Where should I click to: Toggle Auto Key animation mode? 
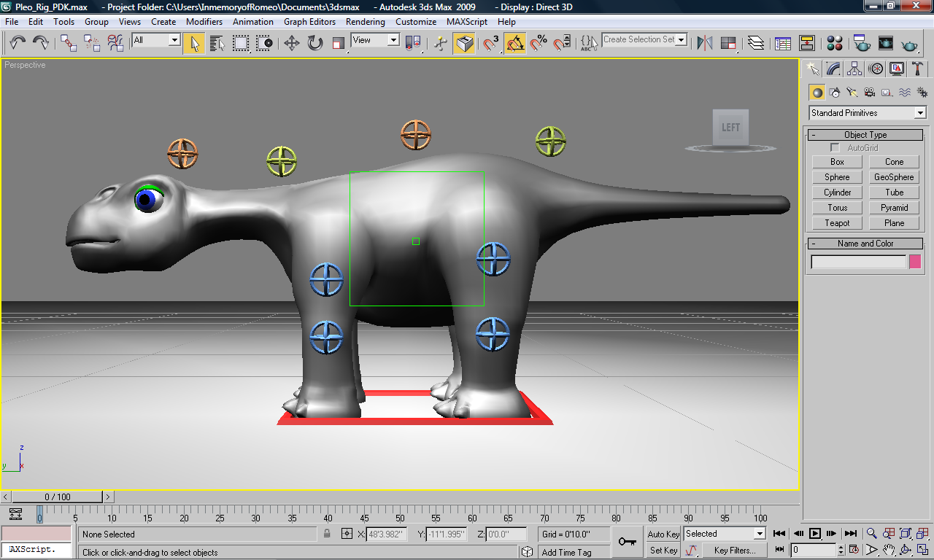pos(663,534)
